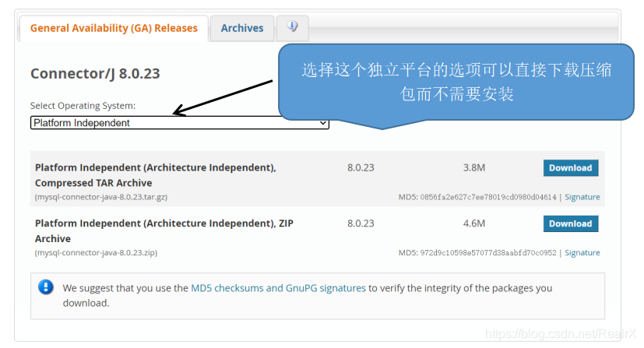Click the ZIP Archive title text
This screenshot has width=644, height=348.
[164, 231]
